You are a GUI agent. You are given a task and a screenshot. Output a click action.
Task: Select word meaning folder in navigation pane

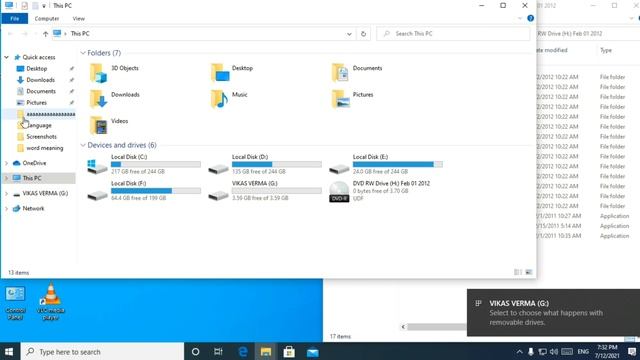tap(44, 148)
